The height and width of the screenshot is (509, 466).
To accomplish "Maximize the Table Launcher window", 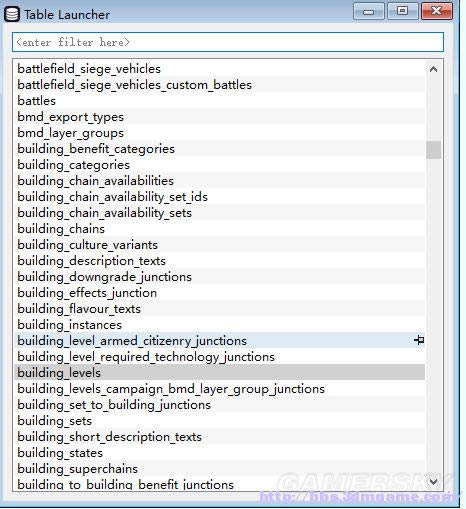I will pos(403,12).
